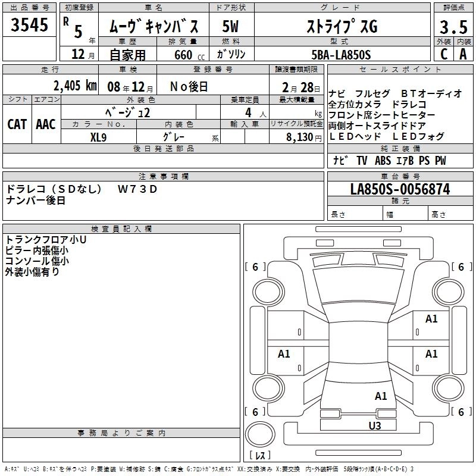
Task: Click the exterior grade C
Action: coord(444,54)
